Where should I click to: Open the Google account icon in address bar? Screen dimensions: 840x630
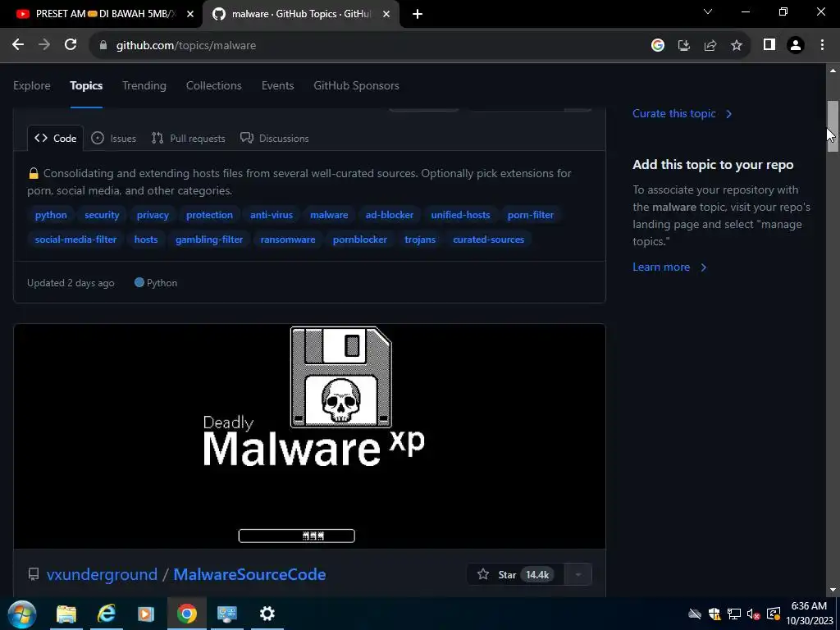[x=658, y=46]
